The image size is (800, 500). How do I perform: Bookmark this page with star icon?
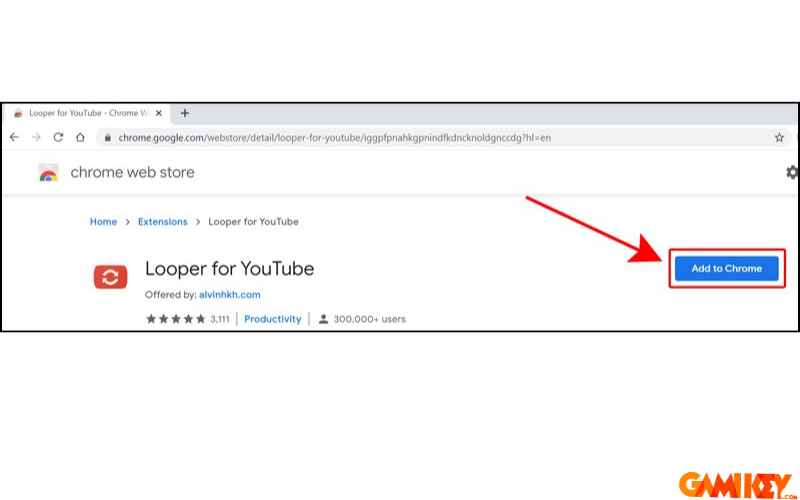tap(779, 137)
